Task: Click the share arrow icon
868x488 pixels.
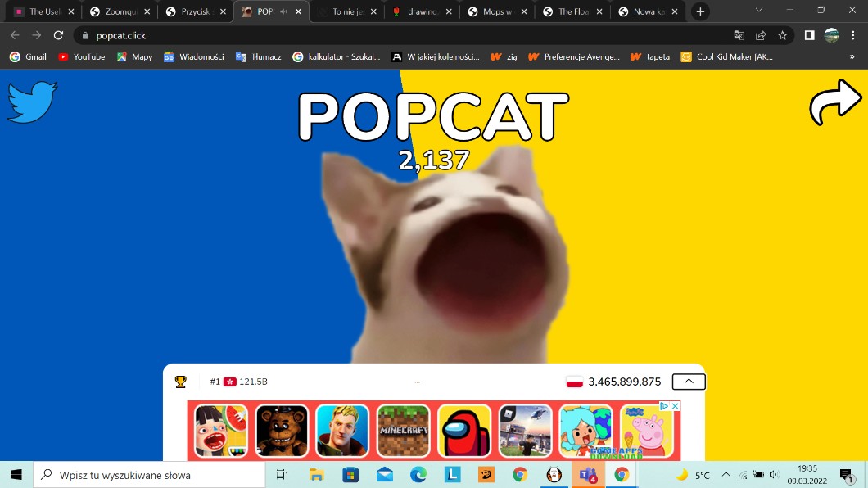Action: pos(835,104)
